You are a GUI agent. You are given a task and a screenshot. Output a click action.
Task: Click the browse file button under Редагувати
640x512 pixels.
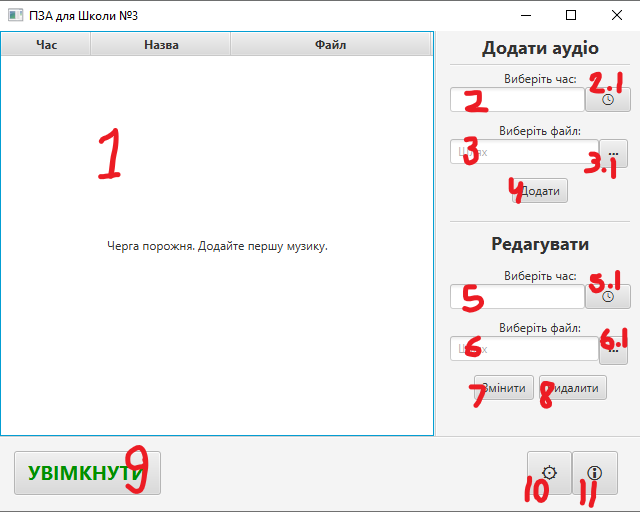click(613, 350)
